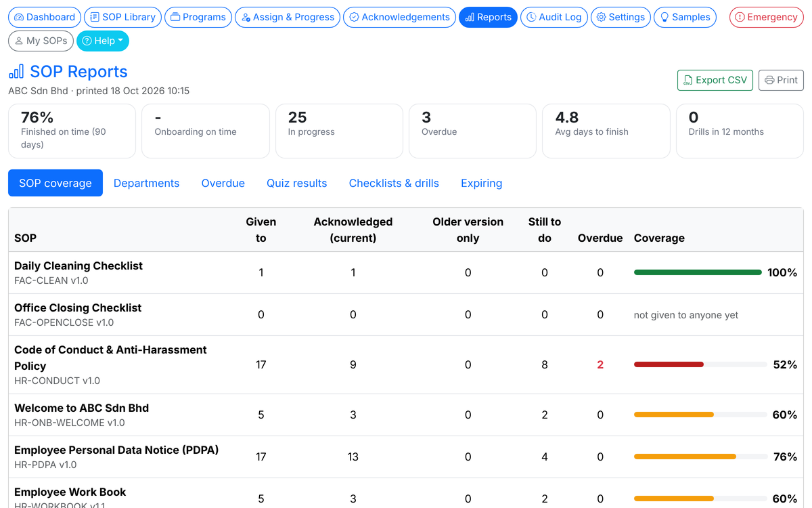This screenshot has width=812, height=508.
Task: Click the Print button
Action: [781, 80]
